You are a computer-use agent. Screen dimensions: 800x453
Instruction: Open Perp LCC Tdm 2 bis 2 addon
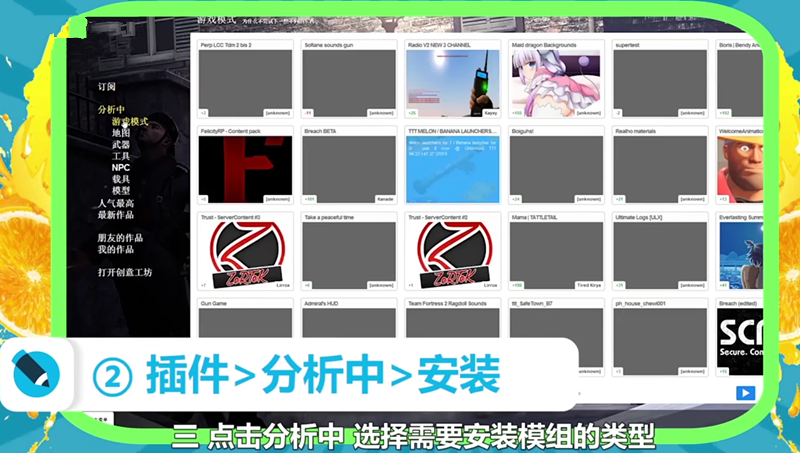click(x=245, y=81)
